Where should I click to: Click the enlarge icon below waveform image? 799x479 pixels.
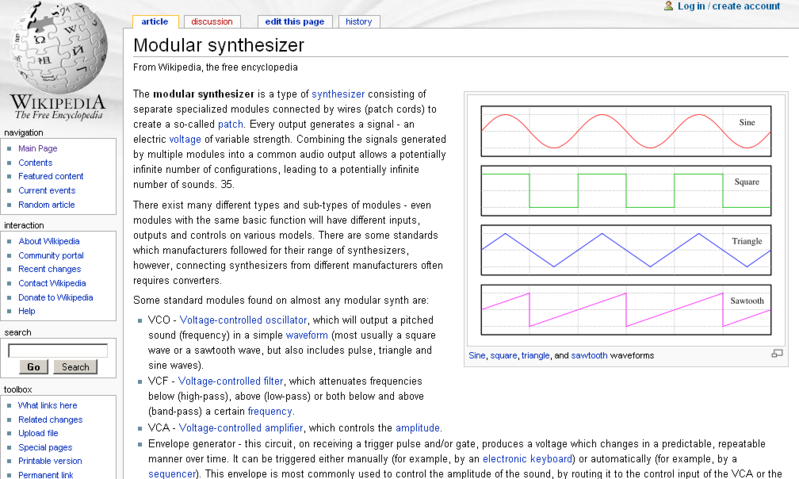776,354
